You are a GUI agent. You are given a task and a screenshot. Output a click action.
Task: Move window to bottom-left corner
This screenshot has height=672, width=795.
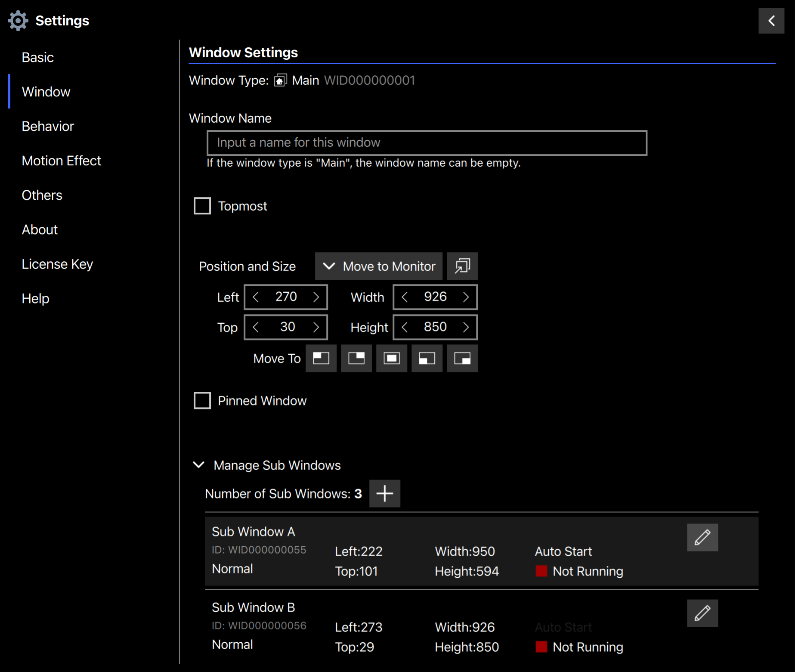[427, 358]
